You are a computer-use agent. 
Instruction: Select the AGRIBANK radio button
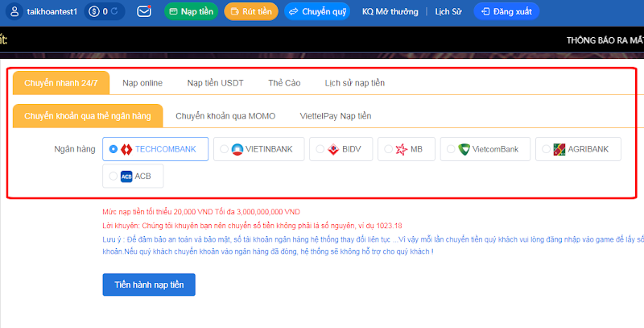(x=546, y=149)
